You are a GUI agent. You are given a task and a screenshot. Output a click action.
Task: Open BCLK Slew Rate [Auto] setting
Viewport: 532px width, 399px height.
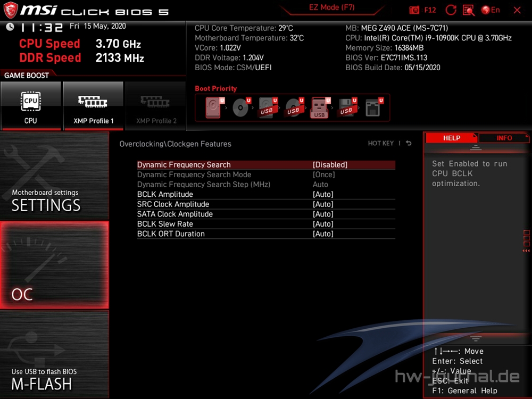click(x=266, y=223)
